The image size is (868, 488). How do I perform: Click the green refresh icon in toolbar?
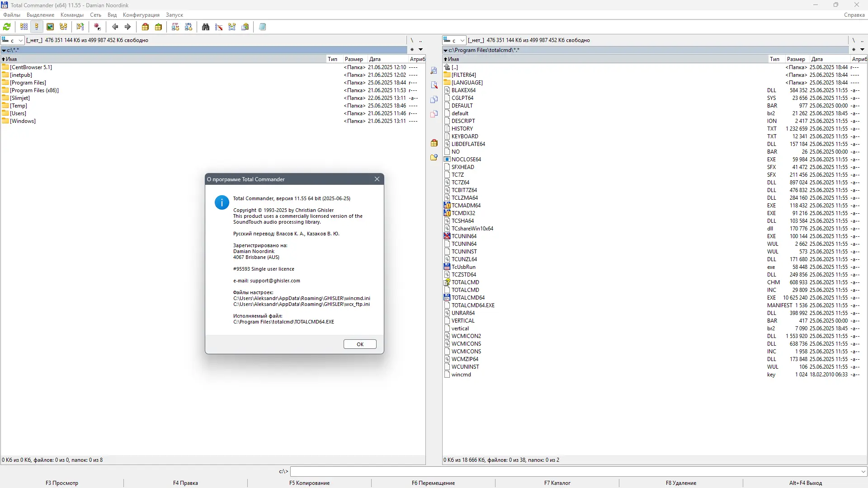tap(7, 27)
